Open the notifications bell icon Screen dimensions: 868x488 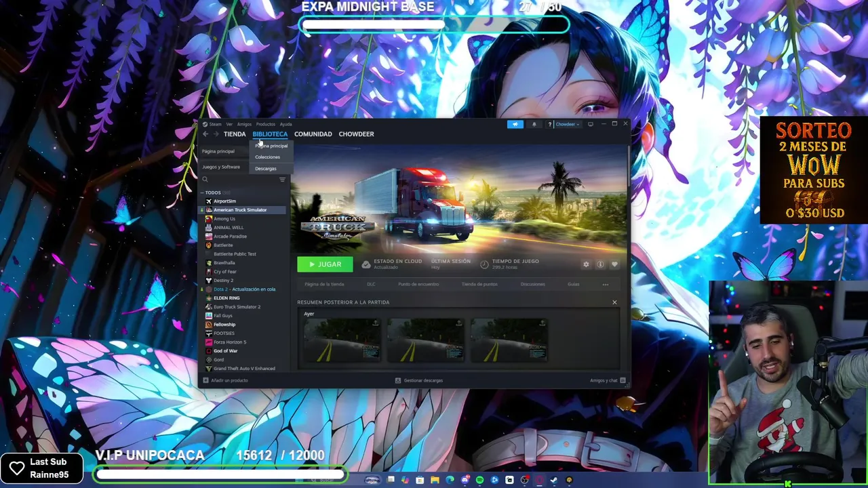click(x=534, y=124)
